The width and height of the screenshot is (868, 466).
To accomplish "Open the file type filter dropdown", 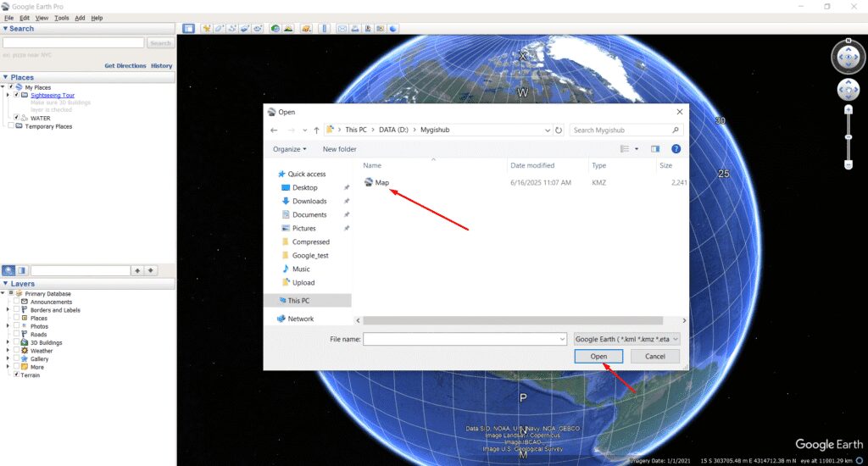I will (x=626, y=339).
